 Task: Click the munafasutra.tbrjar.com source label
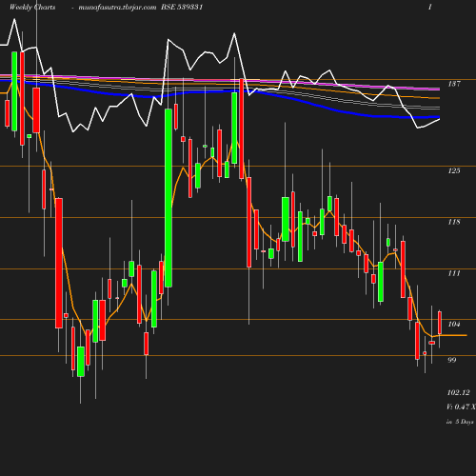(x=117, y=7)
